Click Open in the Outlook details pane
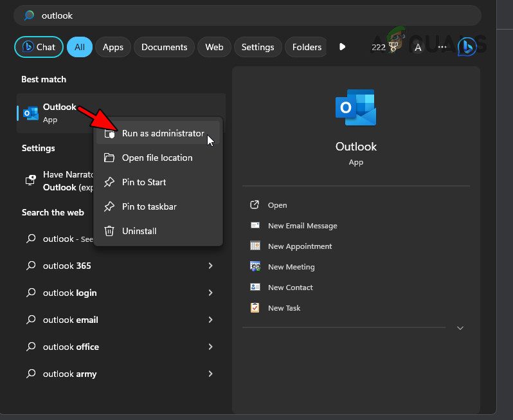This screenshot has width=513, height=420. tap(277, 205)
